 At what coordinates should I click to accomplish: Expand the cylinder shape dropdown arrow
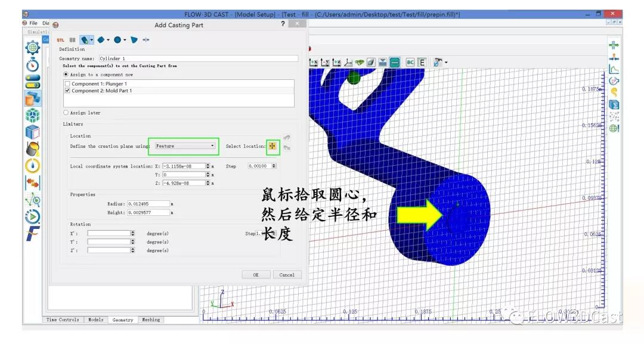tap(92, 40)
